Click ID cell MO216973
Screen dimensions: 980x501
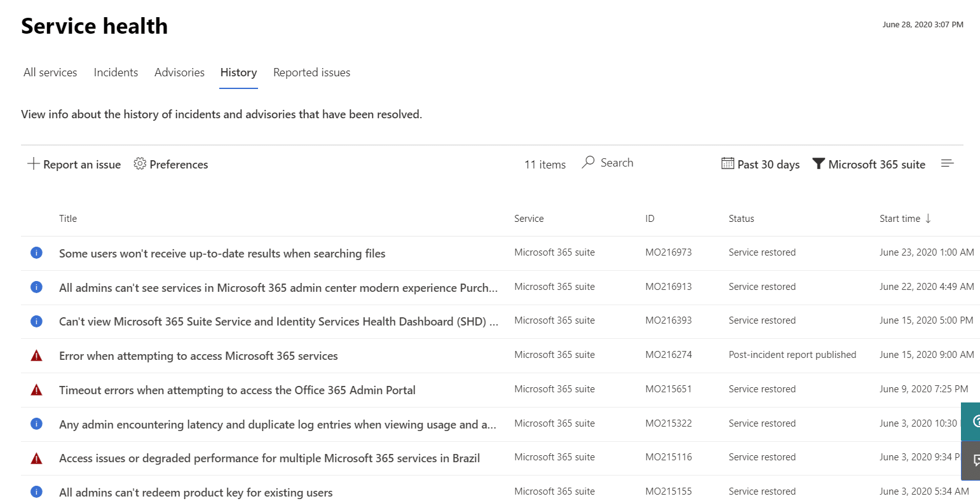click(x=669, y=252)
